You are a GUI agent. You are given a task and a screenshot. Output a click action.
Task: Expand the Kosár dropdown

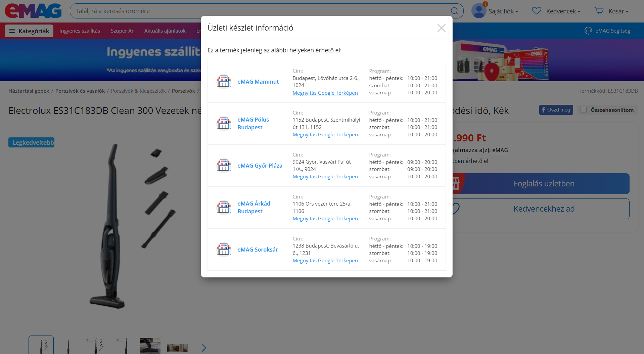coord(618,11)
